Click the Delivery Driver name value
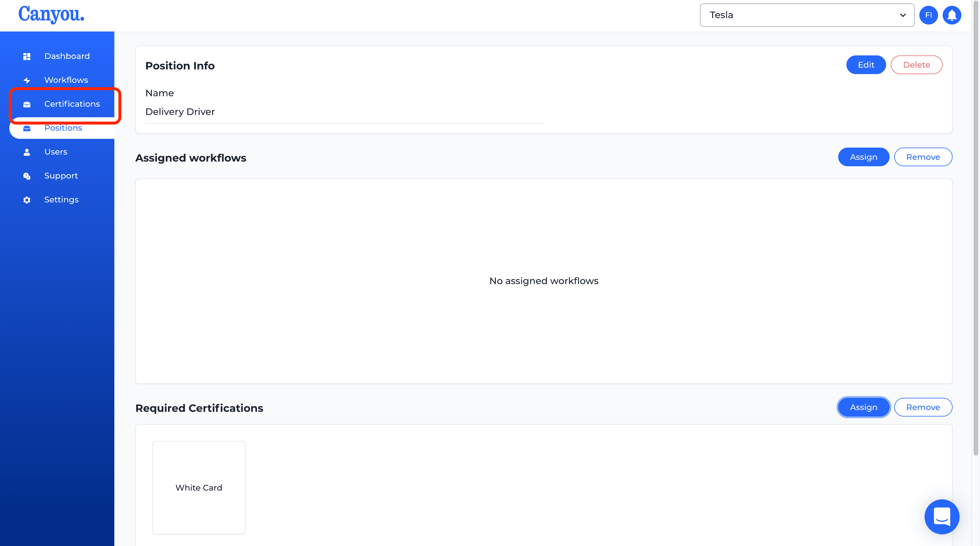 180,112
